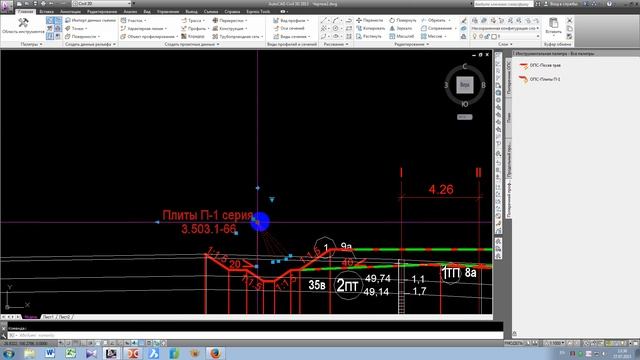Click the Profile view (Вид профиля) tool
The width and height of the screenshot is (640, 360).
point(291,20)
